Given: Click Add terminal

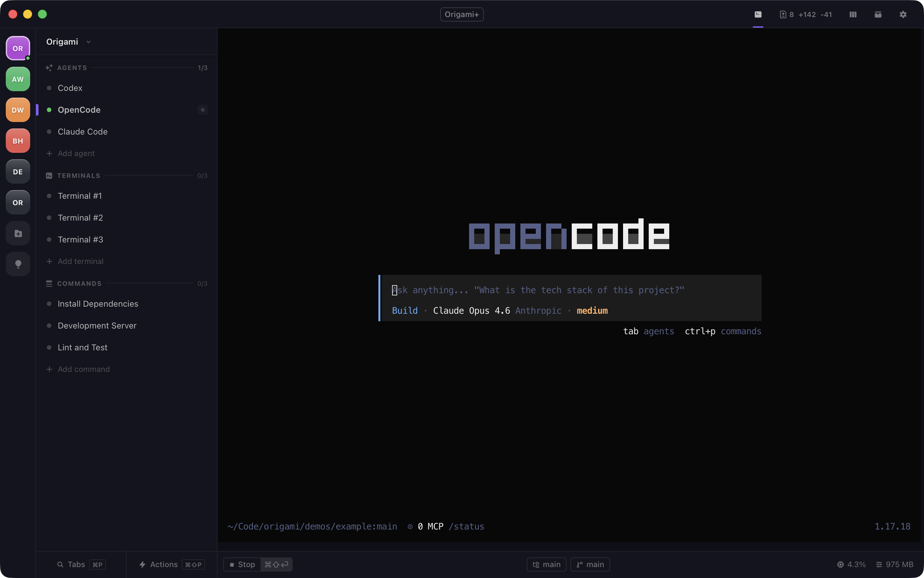Looking at the screenshot, I should pyautogui.click(x=75, y=261).
